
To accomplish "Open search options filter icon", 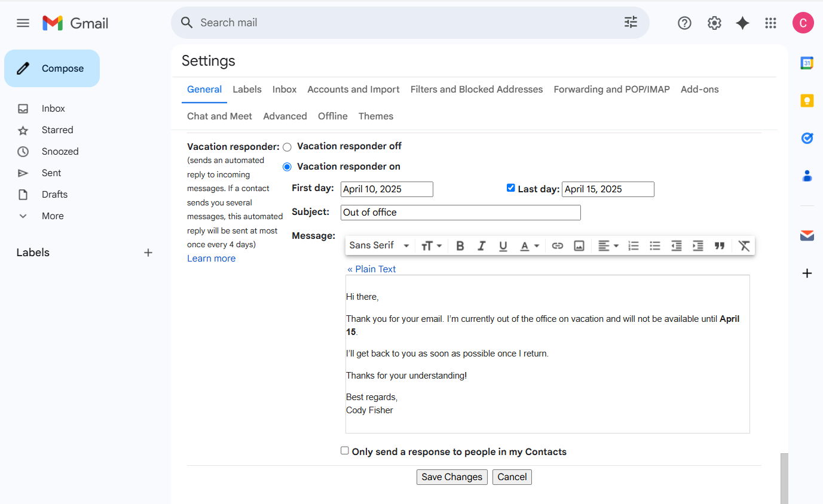I will [x=631, y=23].
